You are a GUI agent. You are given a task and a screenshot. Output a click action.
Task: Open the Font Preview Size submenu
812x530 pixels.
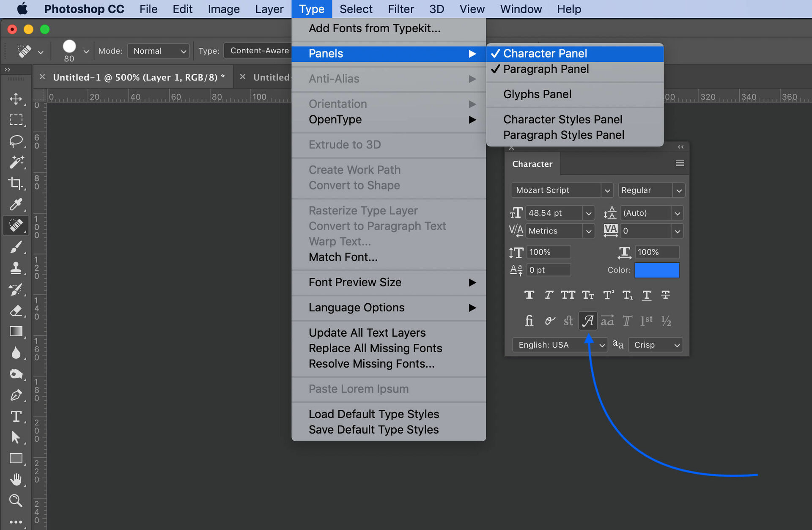[389, 282]
